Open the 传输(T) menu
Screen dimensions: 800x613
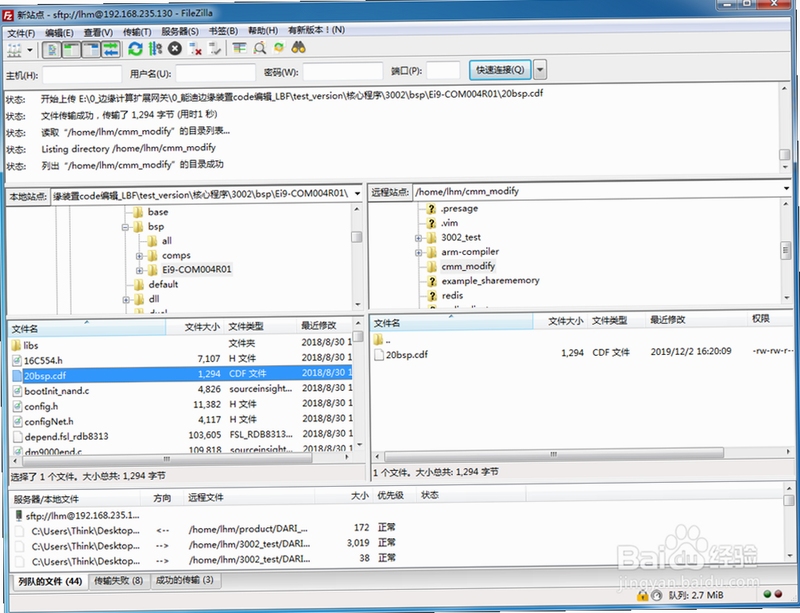pos(137,32)
